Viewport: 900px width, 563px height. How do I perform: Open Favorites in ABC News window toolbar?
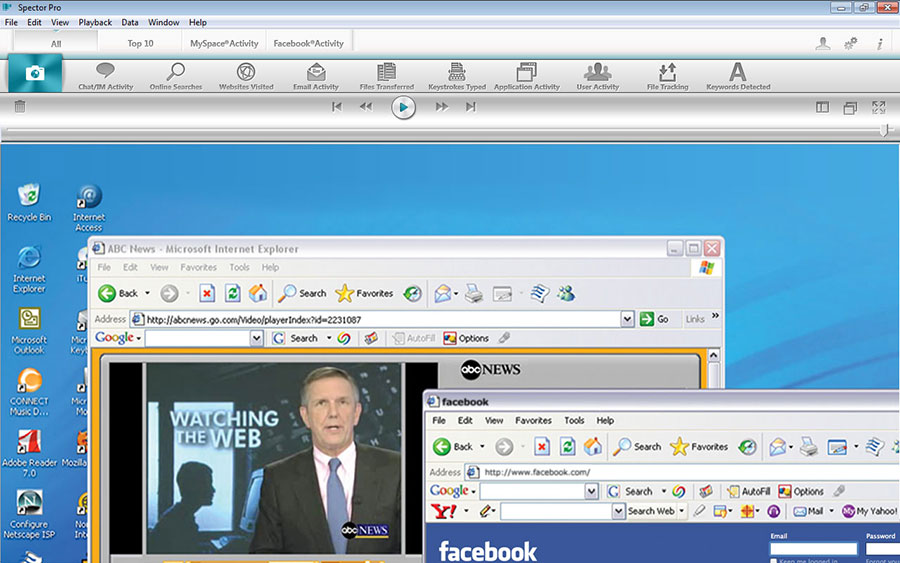(x=364, y=293)
